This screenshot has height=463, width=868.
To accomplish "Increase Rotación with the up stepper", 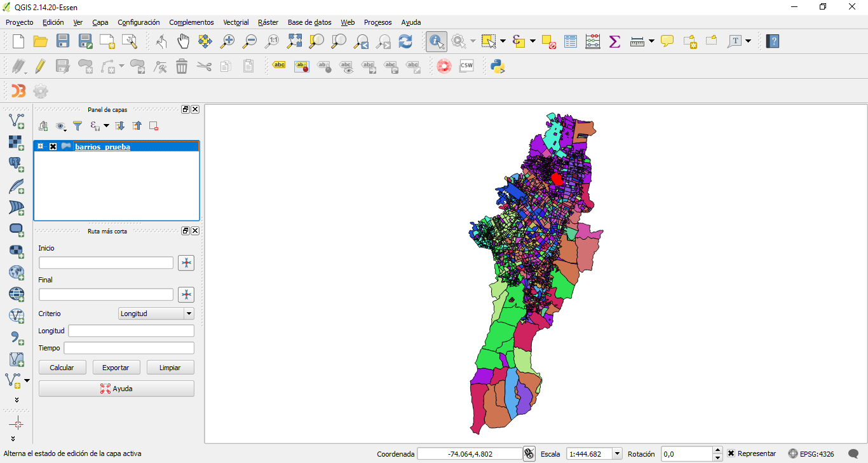I will [x=717, y=450].
